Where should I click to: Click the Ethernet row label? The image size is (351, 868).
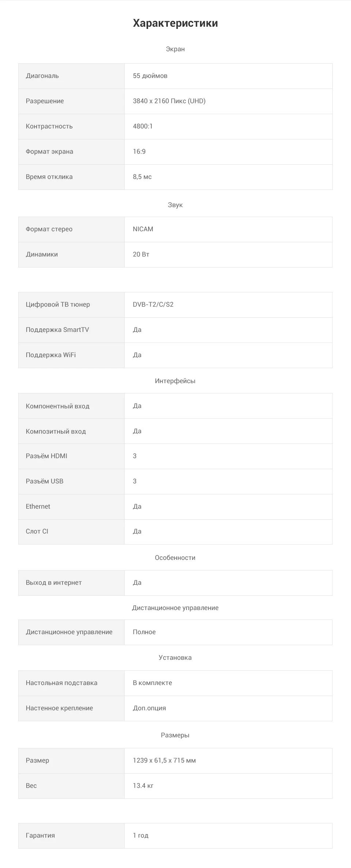(x=38, y=506)
